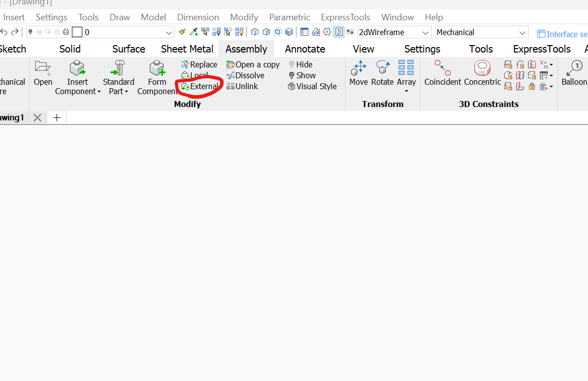Click the Form Component icon

tap(157, 77)
